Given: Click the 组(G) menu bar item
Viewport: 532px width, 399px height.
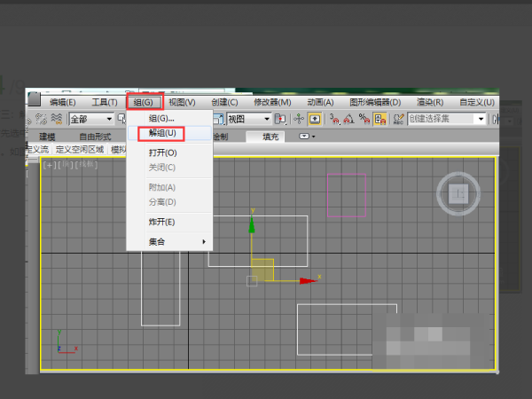Looking at the screenshot, I should pyautogui.click(x=143, y=102).
